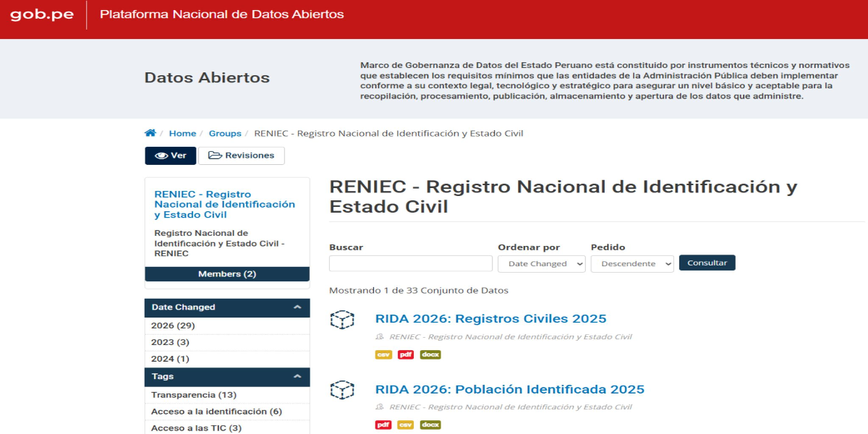This screenshot has width=868, height=434.
Task: Focus the Buscar search field
Action: (411, 263)
